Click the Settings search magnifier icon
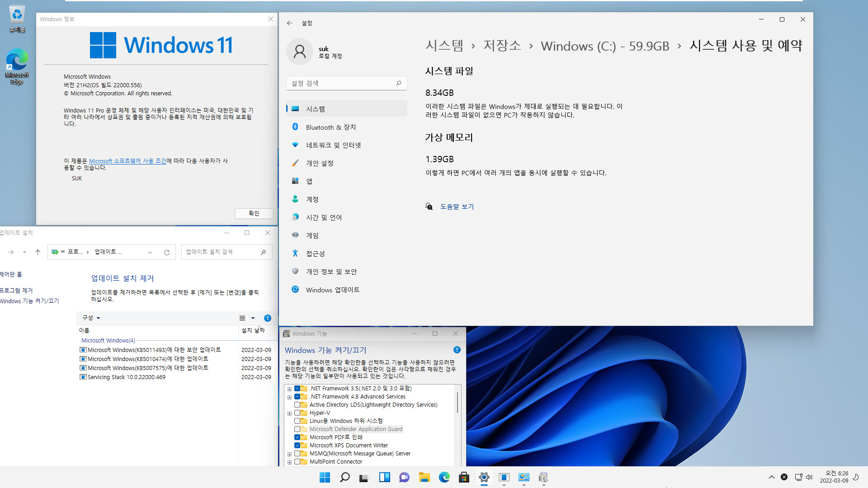This screenshot has width=868, height=488. pyautogui.click(x=399, y=83)
